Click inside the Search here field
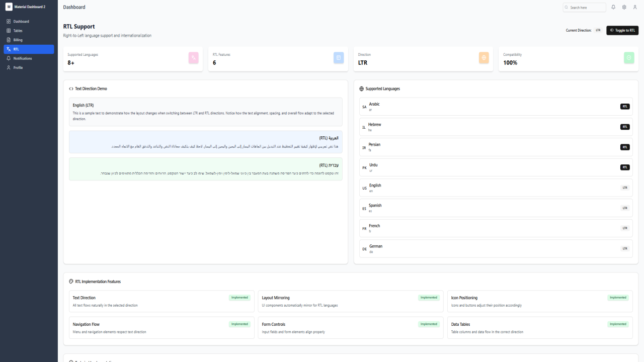The image size is (644, 362). click(x=585, y=8)
